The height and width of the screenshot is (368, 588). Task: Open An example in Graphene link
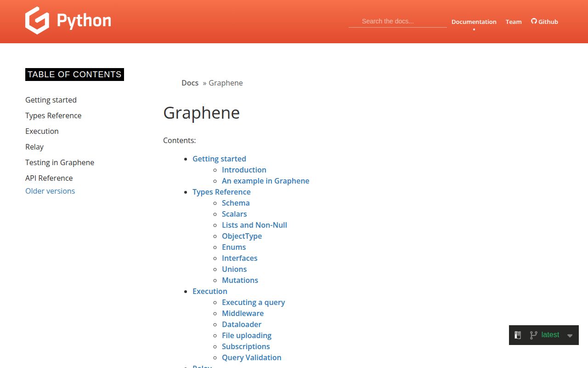(x=266, y=181)
